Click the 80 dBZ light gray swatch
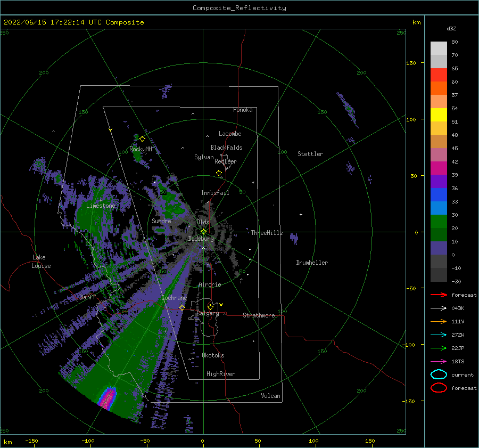This screenshot has width=479, height=448. click(x=439, y=48)
